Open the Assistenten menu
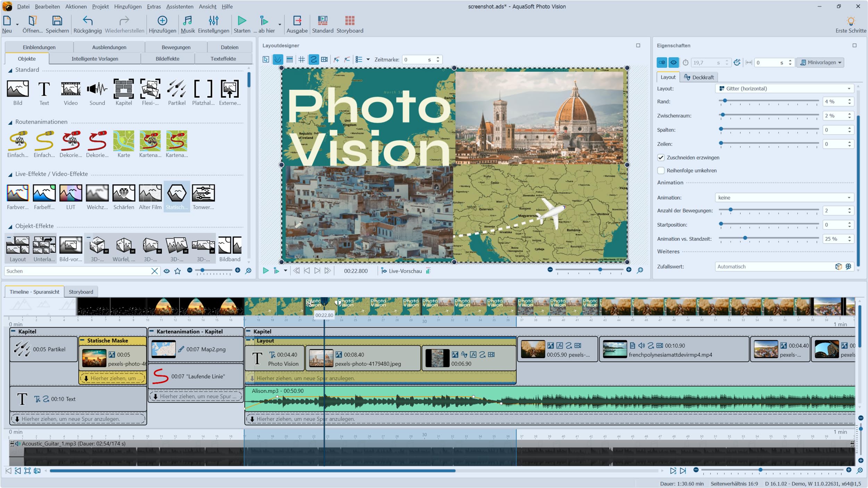 [x=180, y=7]
